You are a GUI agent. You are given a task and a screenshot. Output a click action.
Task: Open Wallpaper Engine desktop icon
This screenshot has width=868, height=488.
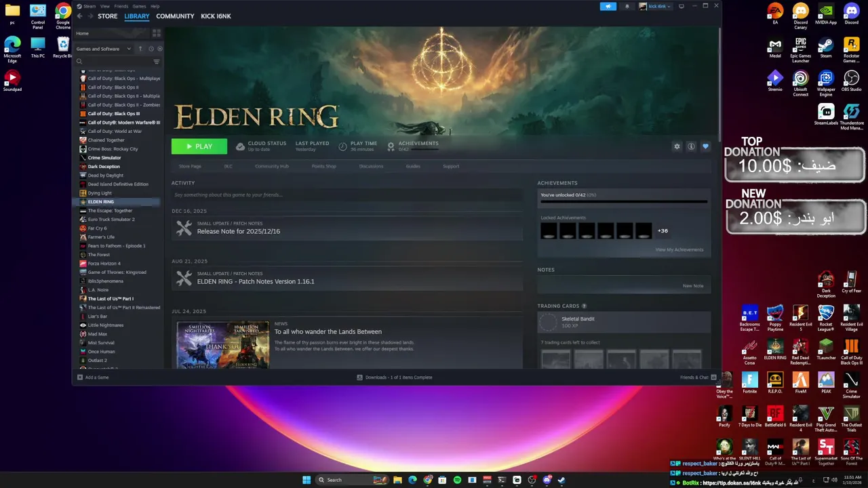pos(826,84)
